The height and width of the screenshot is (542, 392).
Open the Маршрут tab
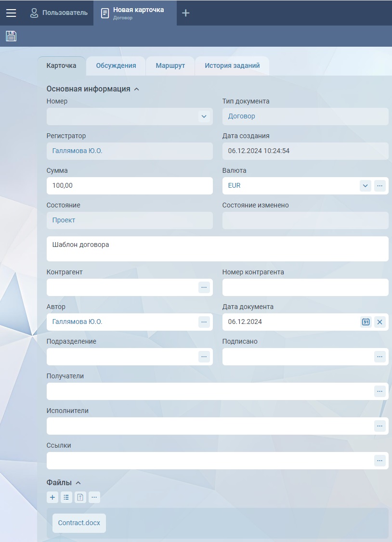pyautogui.click(x=170, y=66)
